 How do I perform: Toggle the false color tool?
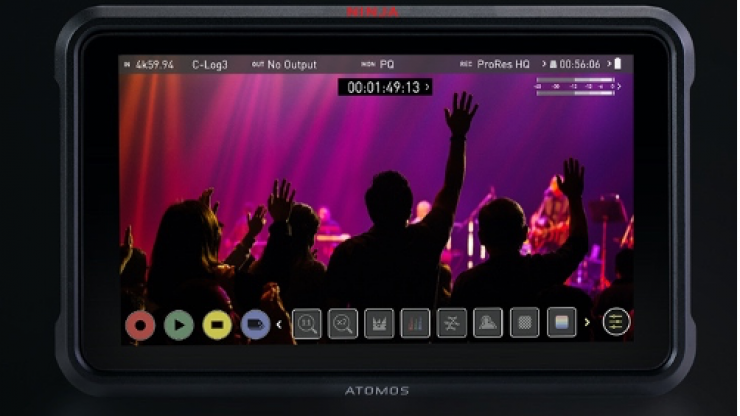click(561, 323)
